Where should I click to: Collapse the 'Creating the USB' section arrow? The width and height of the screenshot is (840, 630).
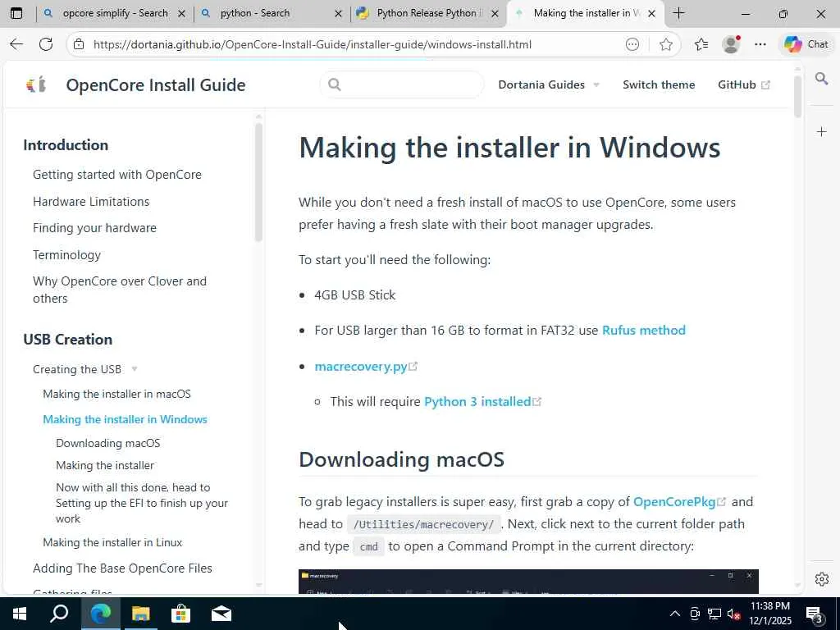135,369
